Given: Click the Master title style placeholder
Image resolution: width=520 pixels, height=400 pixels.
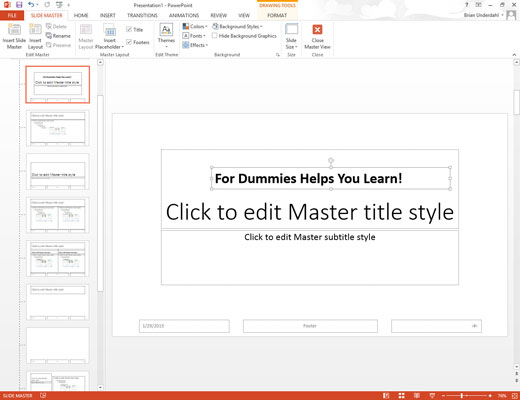Looking at the screenshot, I should click(310, 212).
